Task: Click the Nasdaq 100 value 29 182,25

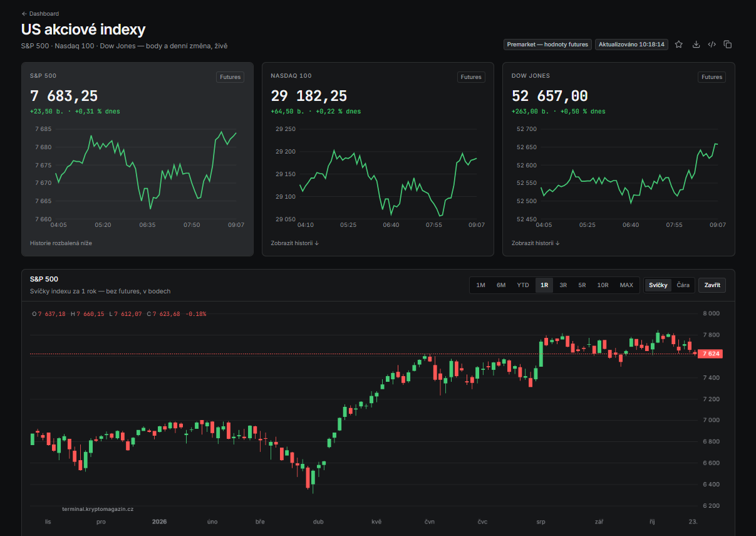Action: click(x=309, y=96)
